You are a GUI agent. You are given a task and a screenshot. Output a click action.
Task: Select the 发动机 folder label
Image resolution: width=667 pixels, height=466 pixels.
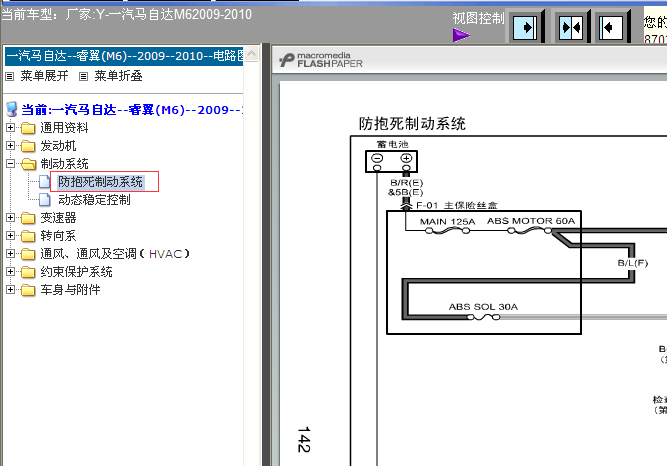58,146
